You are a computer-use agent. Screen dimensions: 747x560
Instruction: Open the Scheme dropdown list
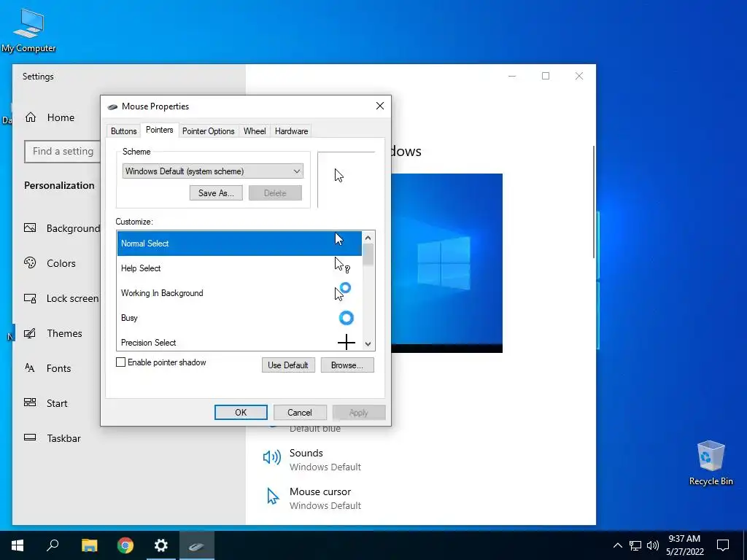[x=212, y=171]
